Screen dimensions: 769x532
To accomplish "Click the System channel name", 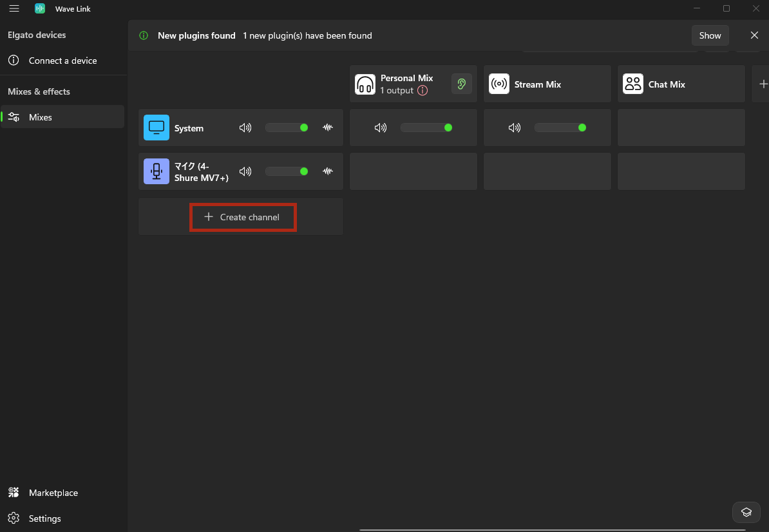I will tap(189, 128).
